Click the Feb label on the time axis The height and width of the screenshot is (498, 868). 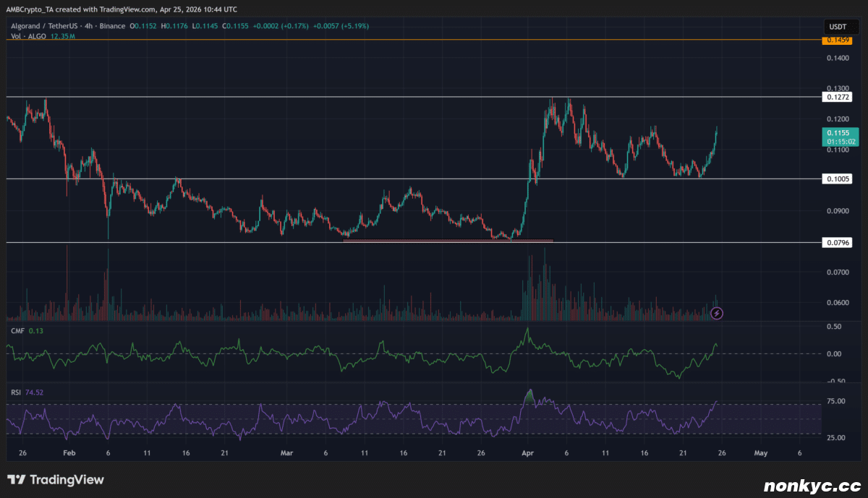69,453
